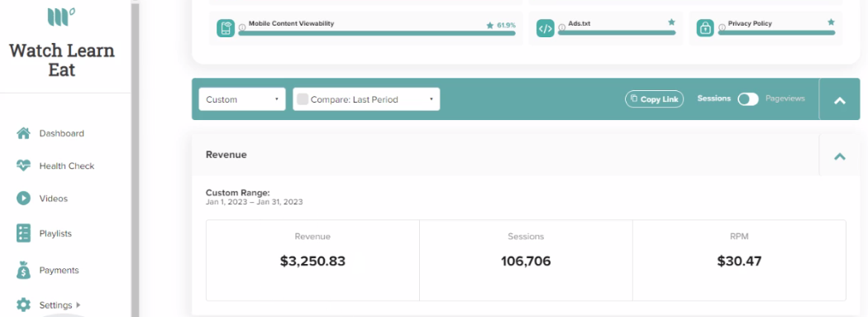
Task: Go to Payments menu item
Action: tap(60, 270)
